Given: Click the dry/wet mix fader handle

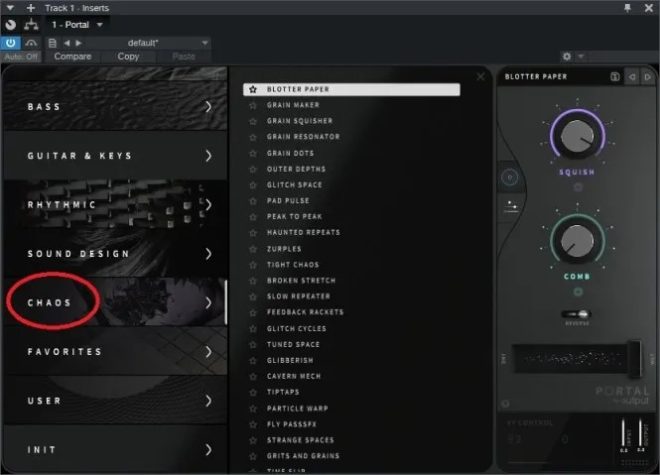Looking at the screenshot, I should 634,358.
